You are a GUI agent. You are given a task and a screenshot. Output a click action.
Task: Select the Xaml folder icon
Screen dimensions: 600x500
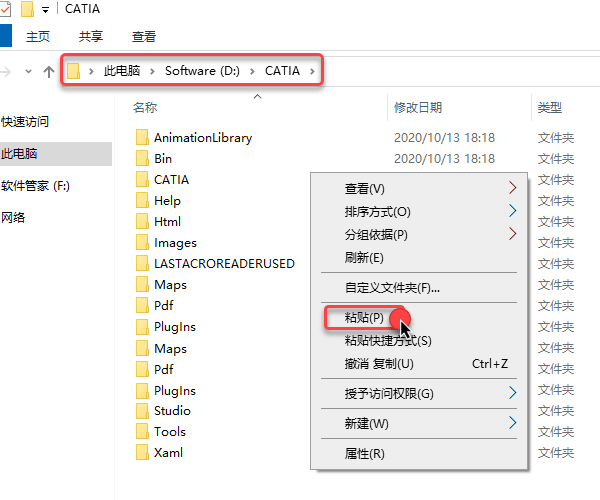pyautogui.click(x=141, y=453)
